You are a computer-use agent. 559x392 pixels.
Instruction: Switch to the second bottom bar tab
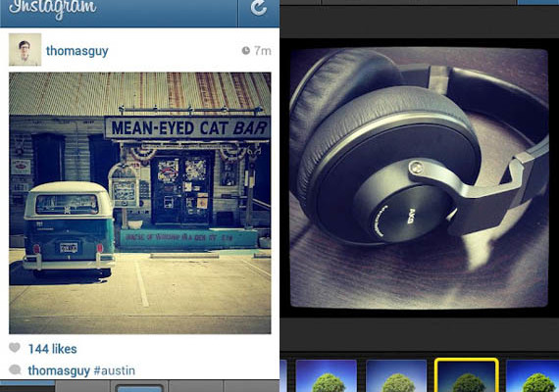82,387
